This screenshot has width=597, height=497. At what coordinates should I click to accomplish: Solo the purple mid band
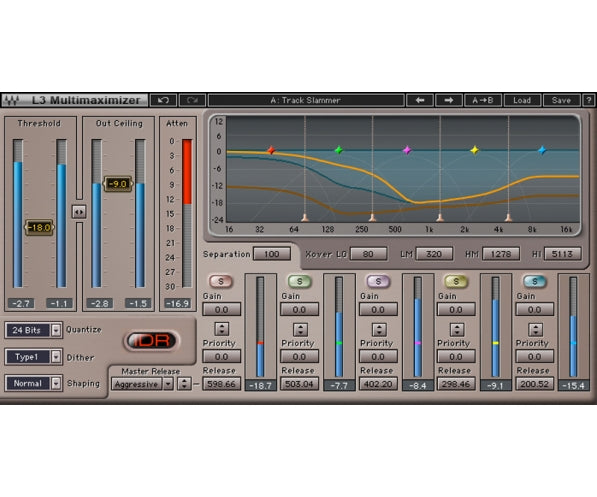pyautogui.click(x=378, y=281)
